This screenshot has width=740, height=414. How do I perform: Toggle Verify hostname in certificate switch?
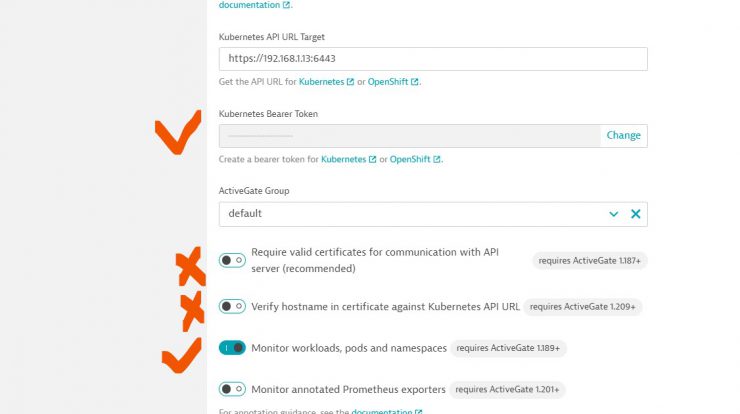pyautogui.click(x=232, y=306)
